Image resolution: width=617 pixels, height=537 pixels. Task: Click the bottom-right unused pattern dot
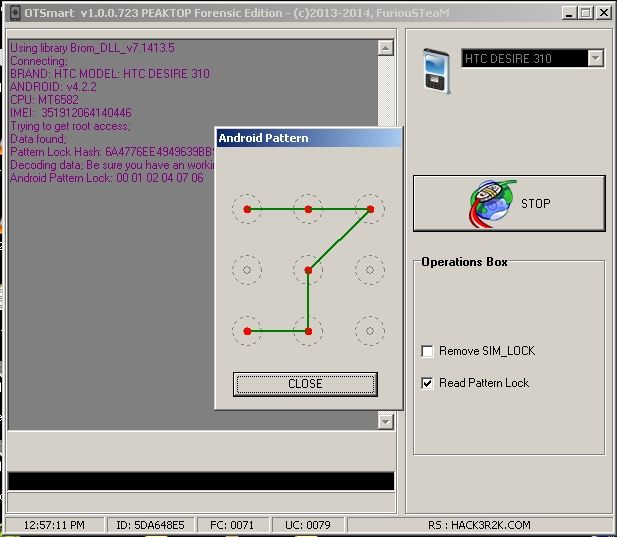pos(370,331)
